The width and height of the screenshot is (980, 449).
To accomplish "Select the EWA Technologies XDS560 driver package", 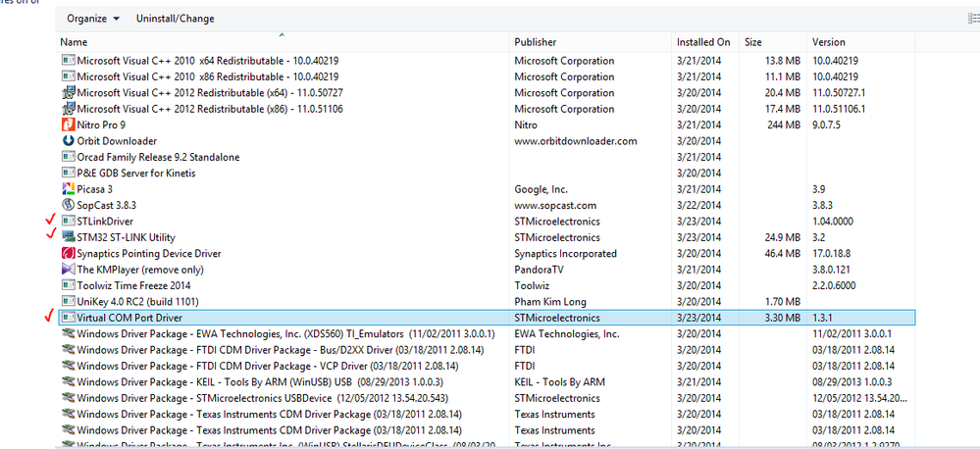I will [x=285, y=334].
